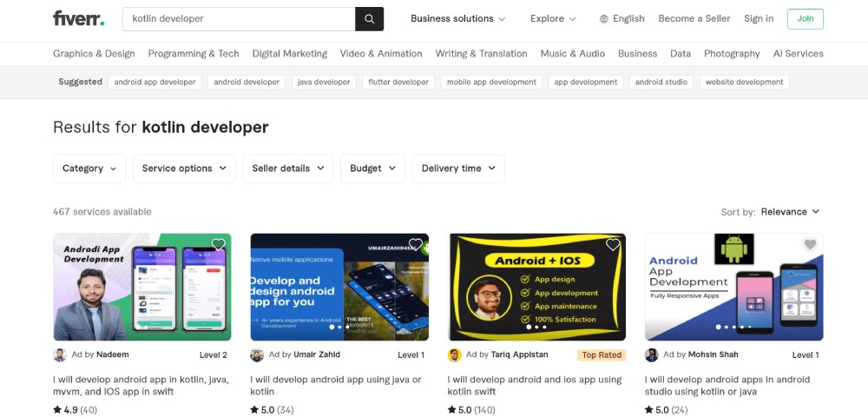Favorite Umair Zahid's gig with the heart icon
Viewport: 868px width, 417px height.
[416, 244]
